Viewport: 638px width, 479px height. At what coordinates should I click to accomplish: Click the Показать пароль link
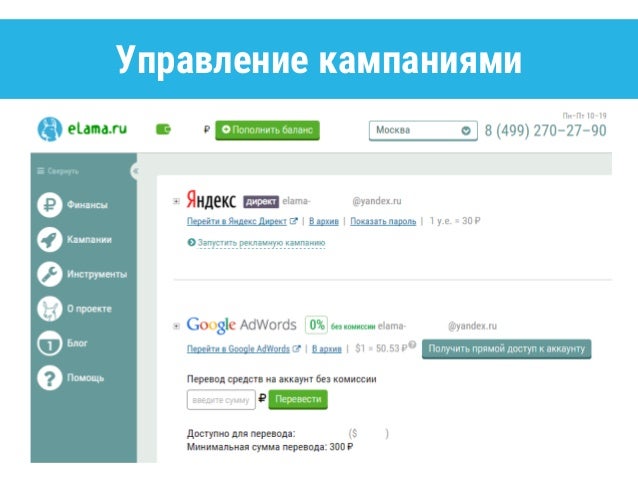[x=383, y=221]
